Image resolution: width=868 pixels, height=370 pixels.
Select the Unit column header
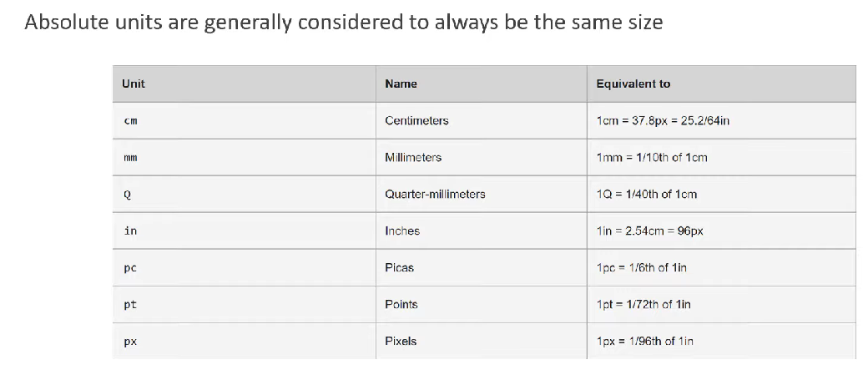pos(134,84)
